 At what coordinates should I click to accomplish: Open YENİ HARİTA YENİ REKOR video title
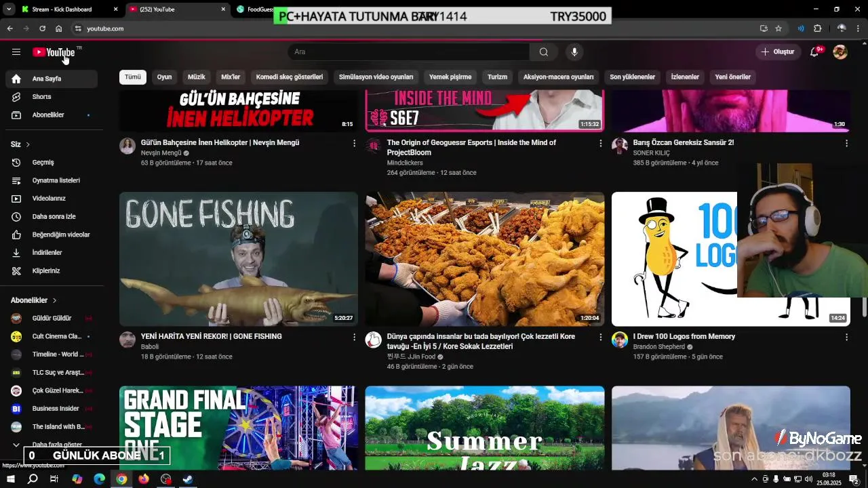(x=212, y=336)
